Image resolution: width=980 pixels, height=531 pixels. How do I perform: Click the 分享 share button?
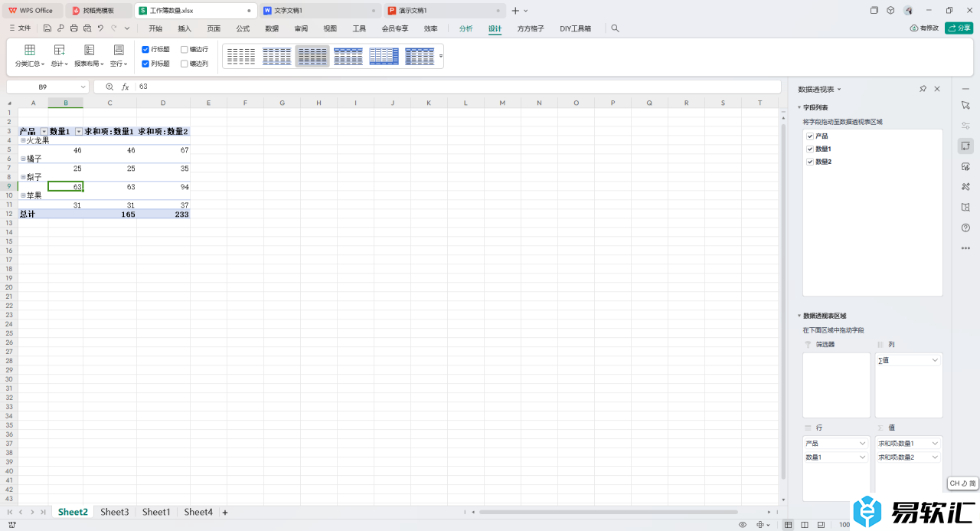(959, 28)
